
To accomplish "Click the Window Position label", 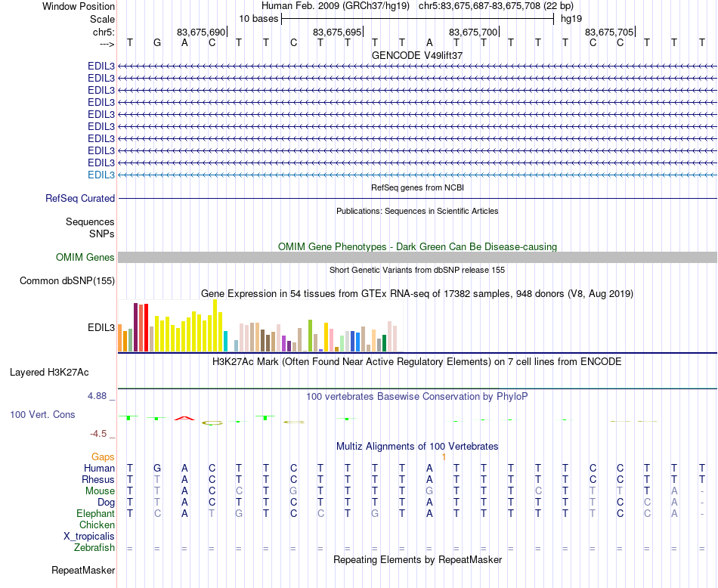I will [x=79, y=6].
